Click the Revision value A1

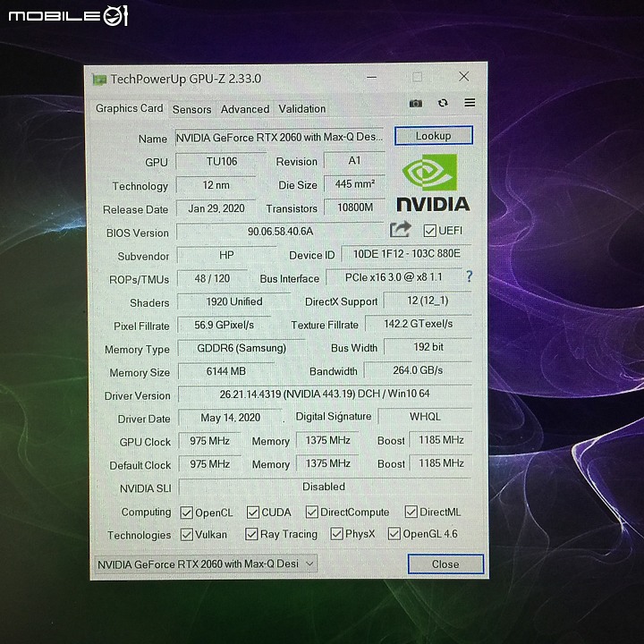pyautogui.click(x=354, y=160)
